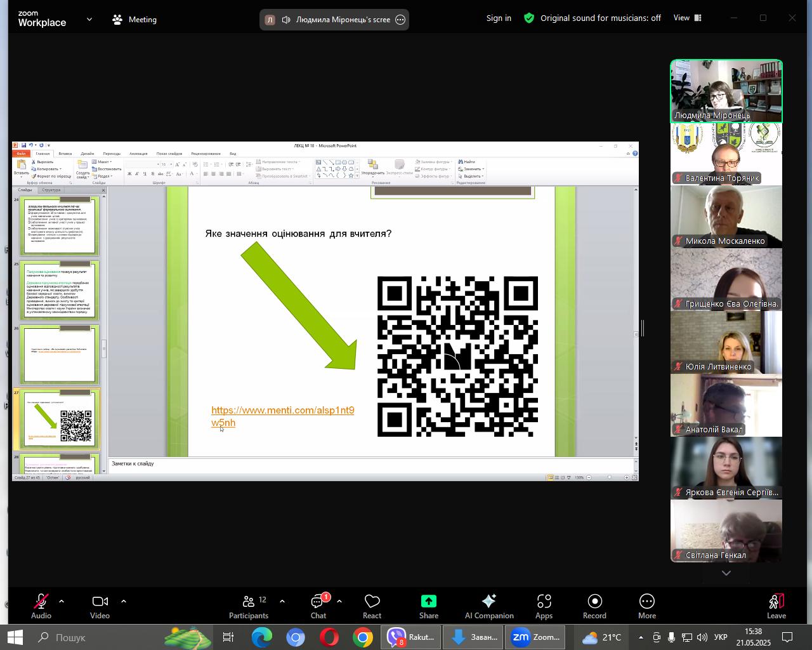The height and width of the screenshot is (650, 812).
Task: Click Save icon in quick access toolbar
Action: point(24,145)
